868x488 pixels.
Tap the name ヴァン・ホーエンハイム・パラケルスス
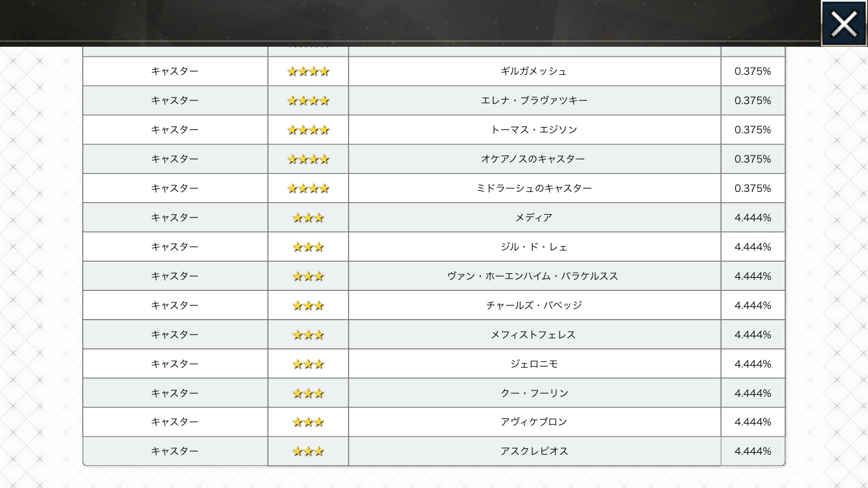click(x=534, y=276)
